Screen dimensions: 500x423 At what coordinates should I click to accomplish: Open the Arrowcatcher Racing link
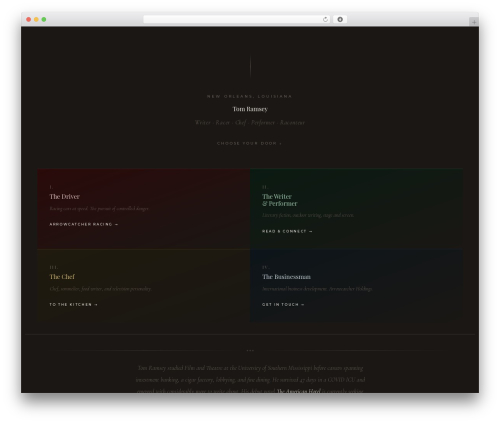point(84,224)
